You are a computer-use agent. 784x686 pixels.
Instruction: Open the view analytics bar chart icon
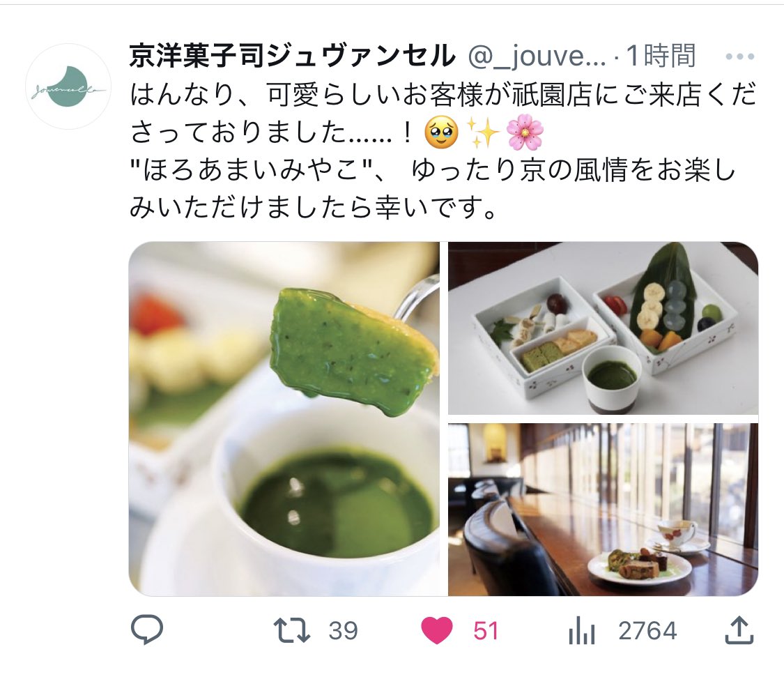point(581,630)
